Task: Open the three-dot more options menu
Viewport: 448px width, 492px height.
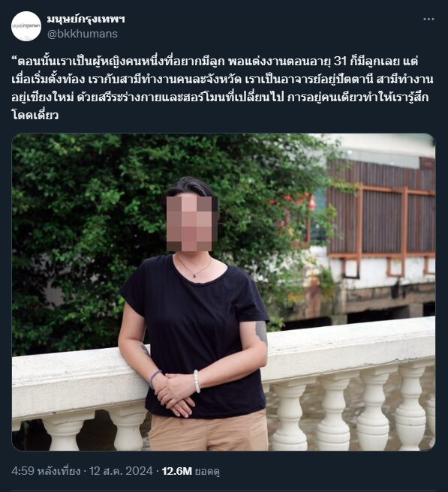Action: (x=428, y=19)
